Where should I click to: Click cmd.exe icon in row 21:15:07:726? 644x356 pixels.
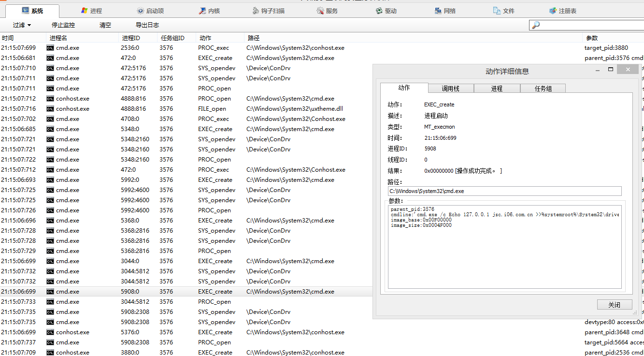pyautogui.click(x=50, y=210)
